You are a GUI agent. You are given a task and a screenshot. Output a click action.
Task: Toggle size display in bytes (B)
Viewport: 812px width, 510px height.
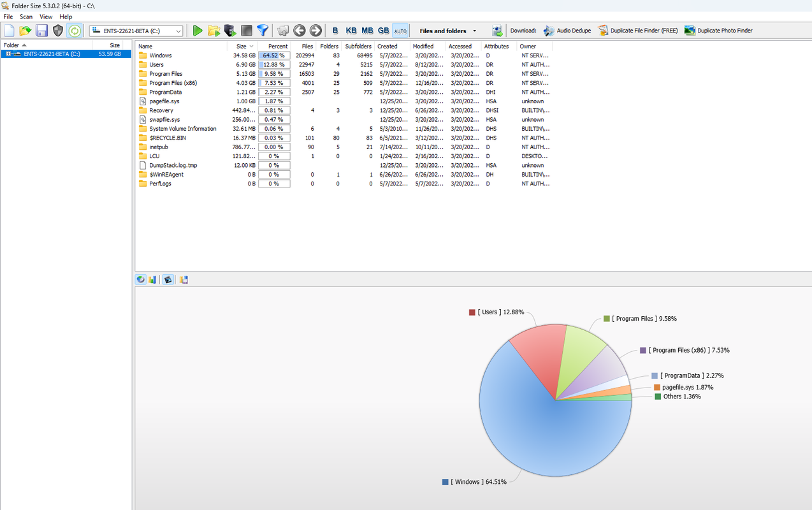335,31
